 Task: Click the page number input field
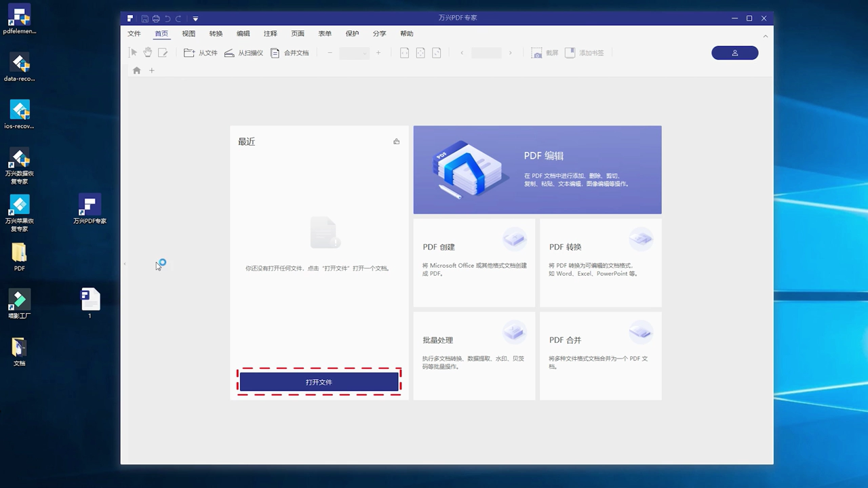(x=486, y=53)
